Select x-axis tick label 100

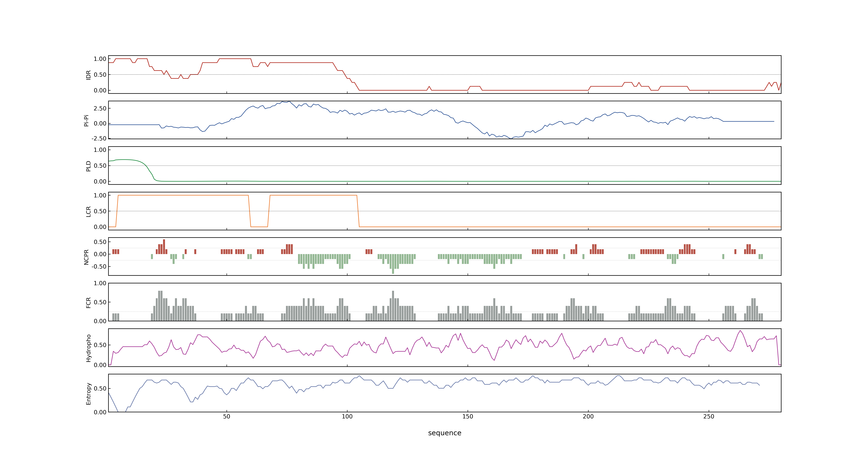pos(347,416)
